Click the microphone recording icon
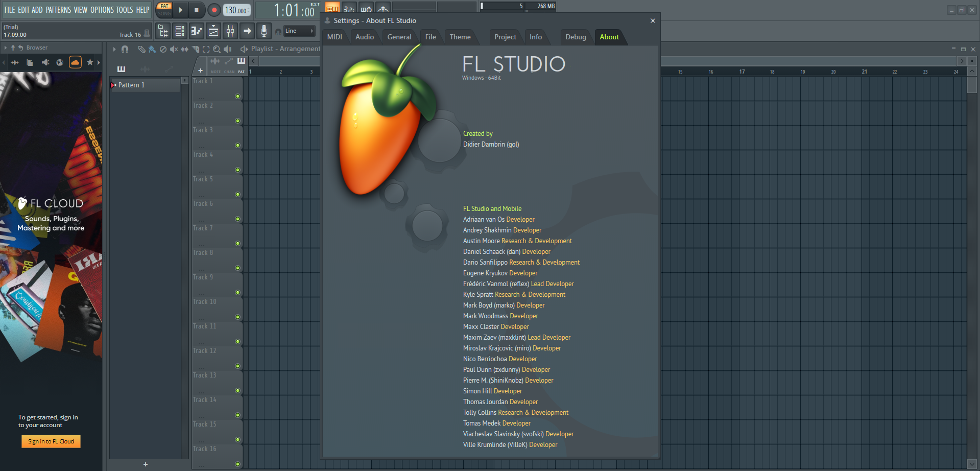Screen dimensions: 980x471 (x=264, y=31)
